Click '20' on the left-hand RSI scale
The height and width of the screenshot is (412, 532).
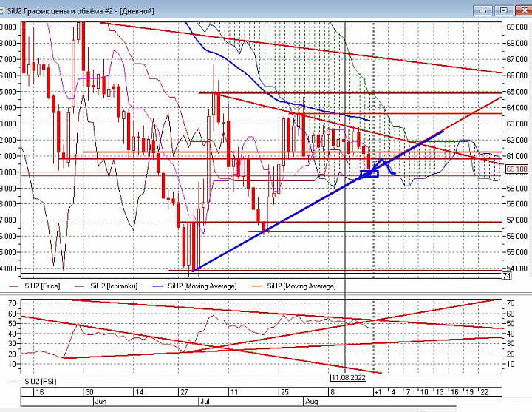click(x=12, y=354)
